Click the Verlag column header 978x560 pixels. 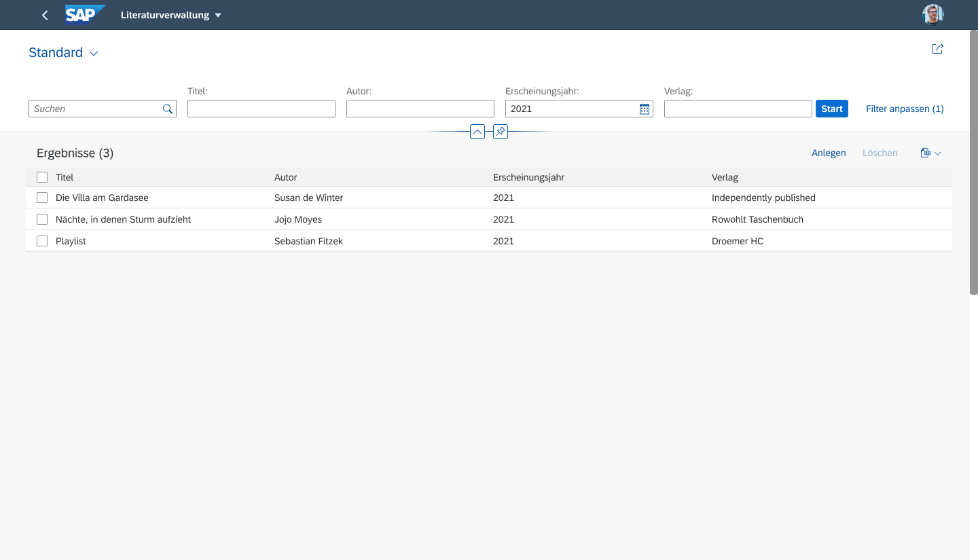coord(725,177)
